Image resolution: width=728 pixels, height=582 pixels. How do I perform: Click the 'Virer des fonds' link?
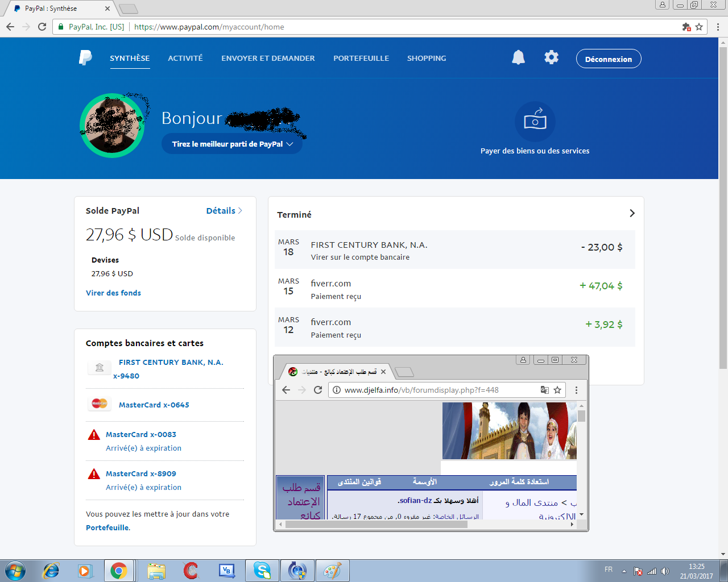coord(113,293)
